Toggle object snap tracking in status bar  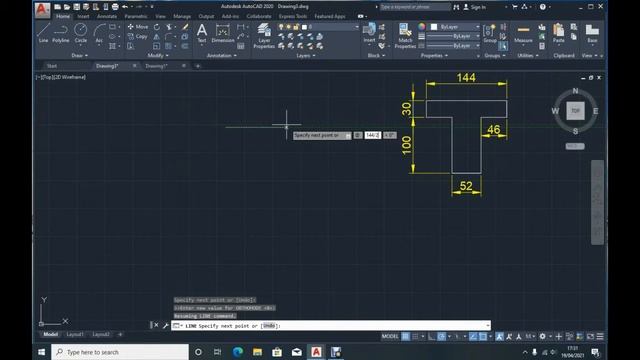[473, 336]
